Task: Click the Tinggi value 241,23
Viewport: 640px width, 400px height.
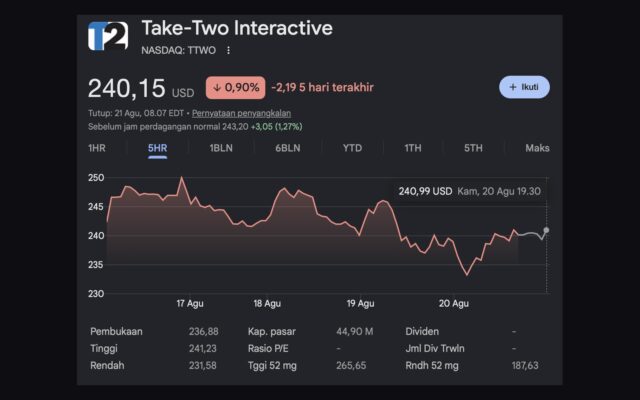Action: pyautogui.click(x=202, y=349)
